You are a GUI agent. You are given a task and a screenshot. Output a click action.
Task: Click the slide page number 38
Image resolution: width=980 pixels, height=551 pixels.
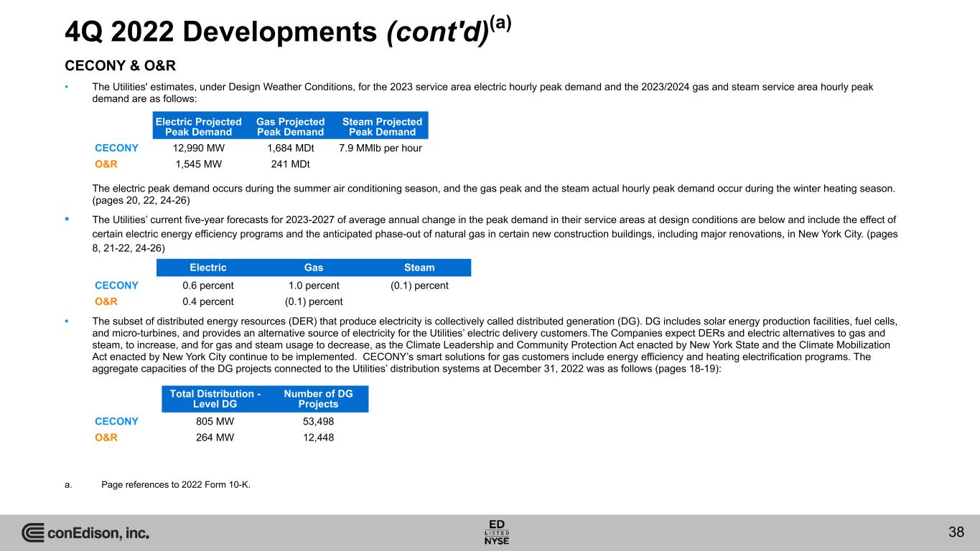[956, 532]
